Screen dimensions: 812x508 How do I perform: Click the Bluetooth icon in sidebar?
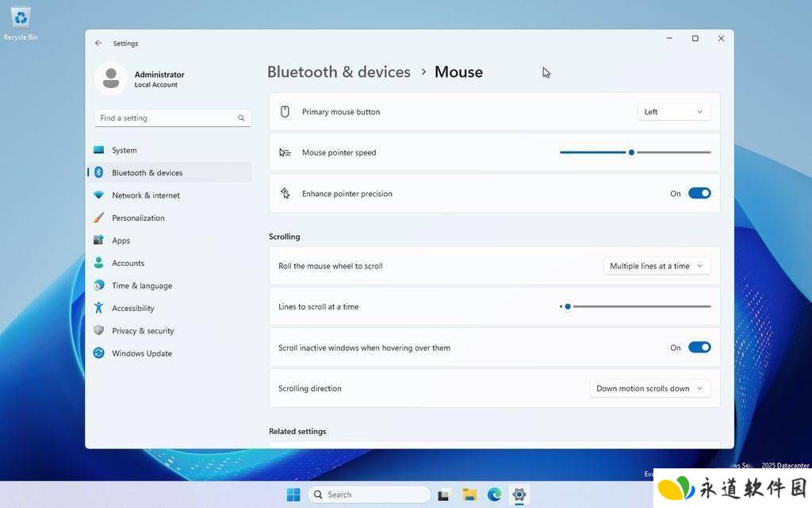point(98,172)
